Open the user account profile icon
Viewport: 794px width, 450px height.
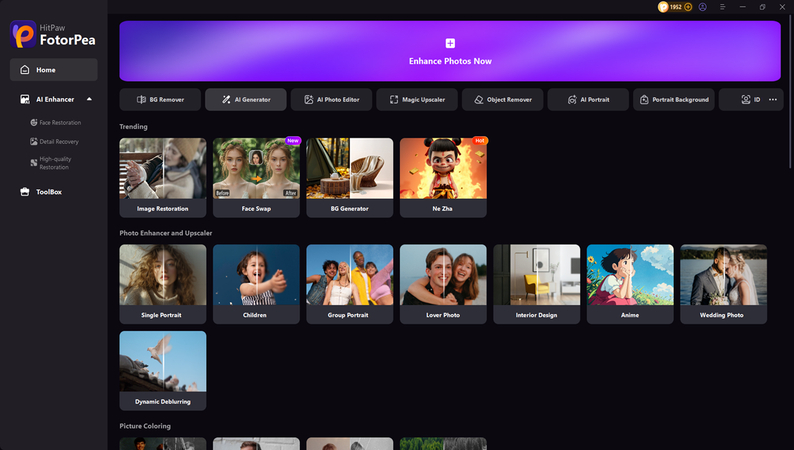pos(702,7)
